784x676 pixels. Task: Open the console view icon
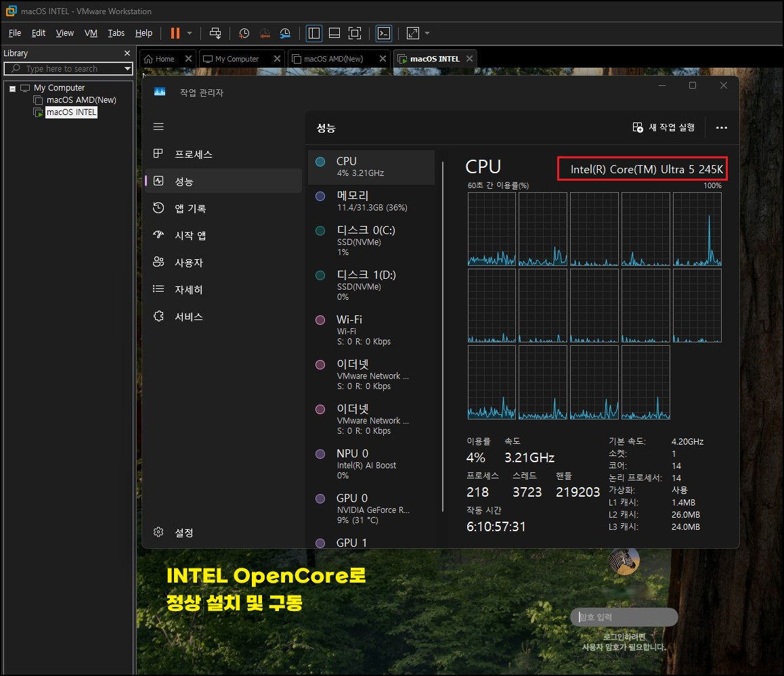pos(383,33)
